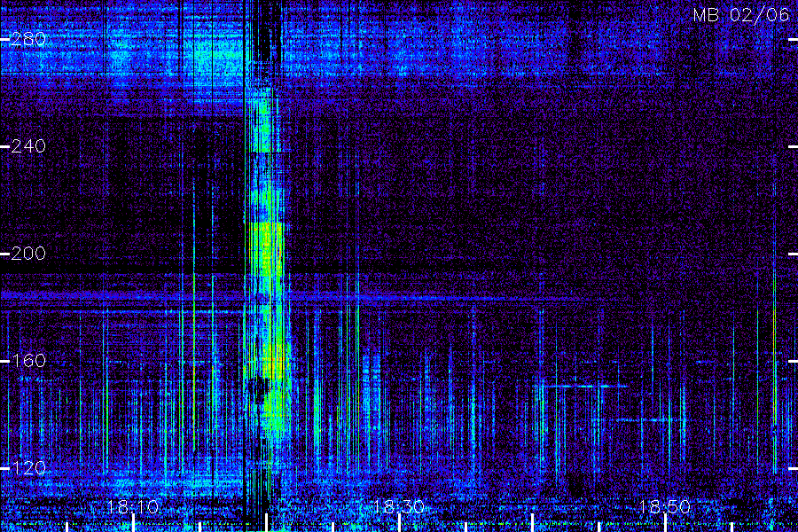Click the 280 frequency axis label
Viewport: 798px width, 532px height.
pos(28,39)
